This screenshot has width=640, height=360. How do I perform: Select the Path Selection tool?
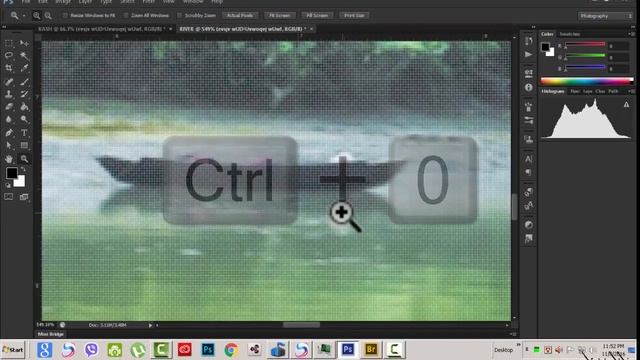pos(9,145)
